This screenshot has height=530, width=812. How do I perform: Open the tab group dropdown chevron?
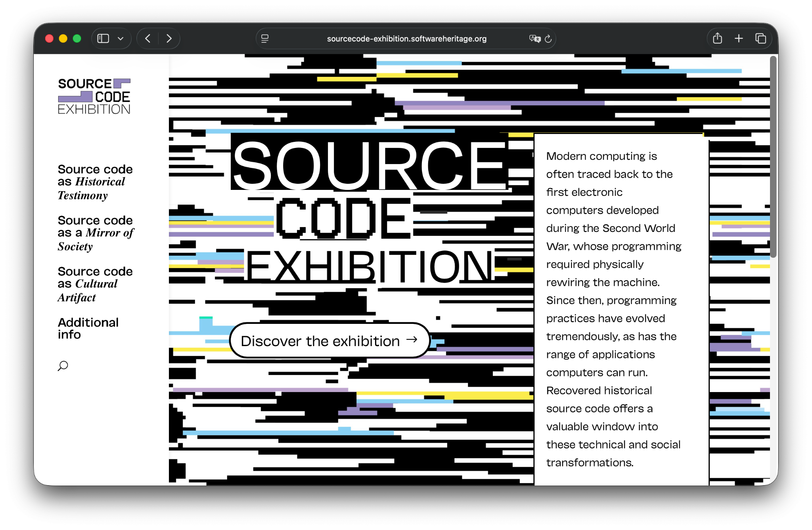[x=121, y=38]
